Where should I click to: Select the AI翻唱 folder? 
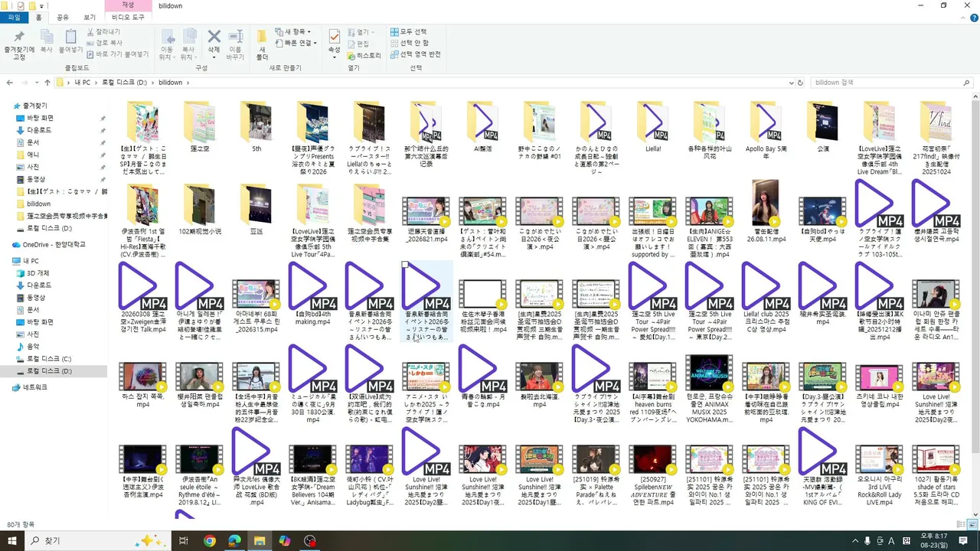[x=483, y=126]
